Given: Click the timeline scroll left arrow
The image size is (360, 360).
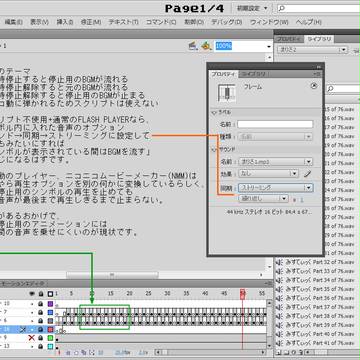Looking at the screenshot, I should [159, 352].
